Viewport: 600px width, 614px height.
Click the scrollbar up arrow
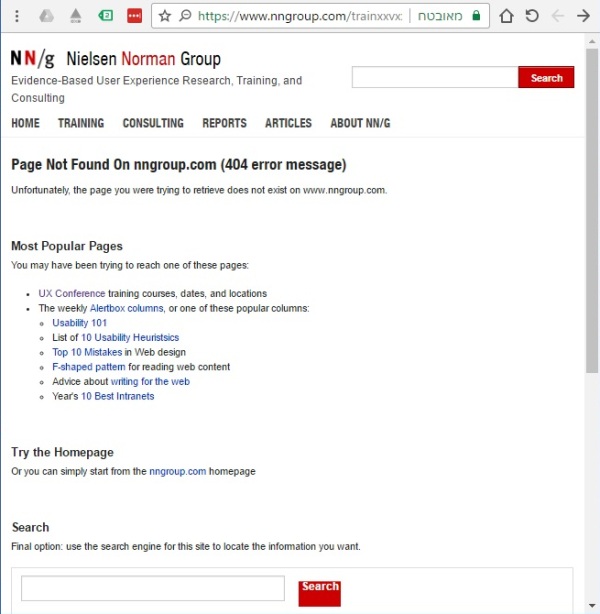point(592,41)
